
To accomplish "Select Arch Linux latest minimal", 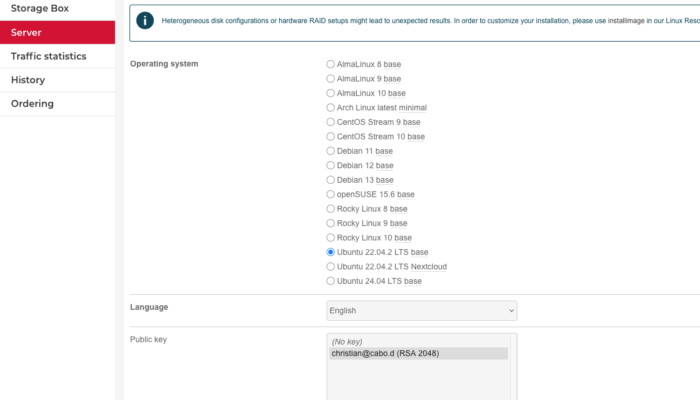I will [x=331, y=107].
